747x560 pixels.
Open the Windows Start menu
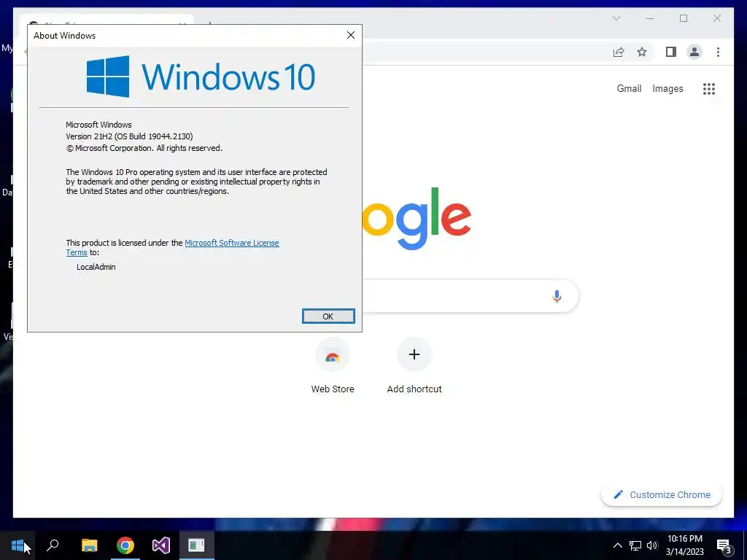click(x=18, y=545)
